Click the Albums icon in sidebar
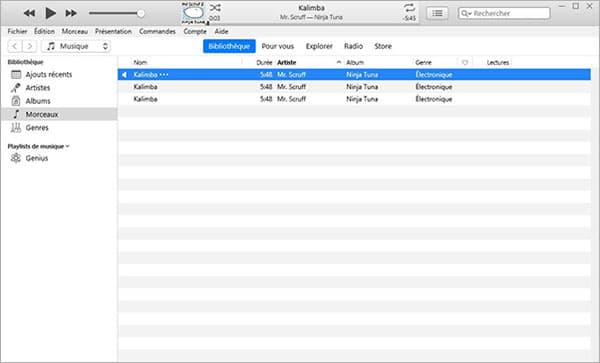The image size is (600, 363). [16, 101]
